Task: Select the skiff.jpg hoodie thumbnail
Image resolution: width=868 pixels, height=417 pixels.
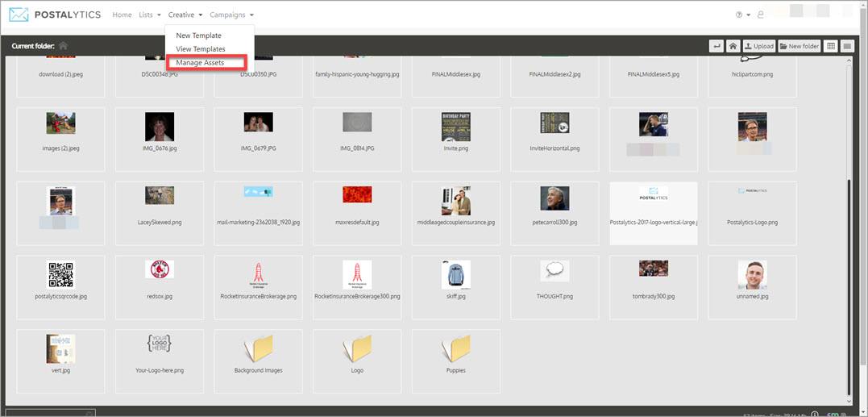Action: tap(456, 275)
